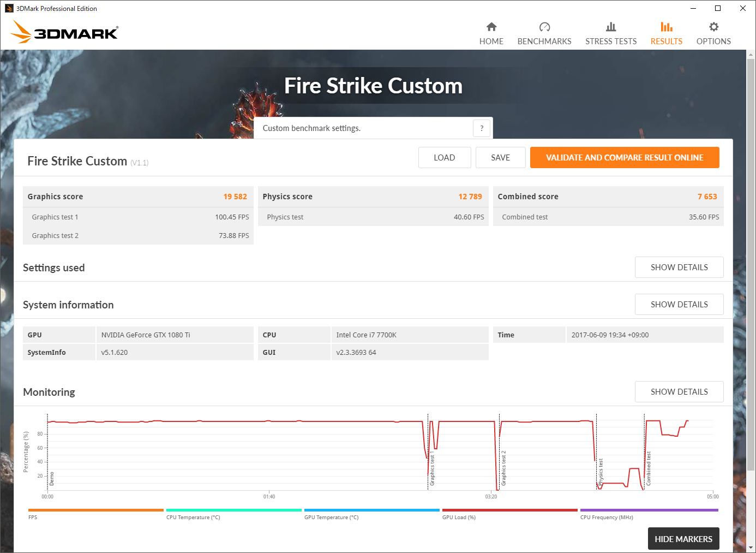Open the Home screen via the house icon
The height and width of the screenshot is (553, 756).
click(x=491, y=31)
